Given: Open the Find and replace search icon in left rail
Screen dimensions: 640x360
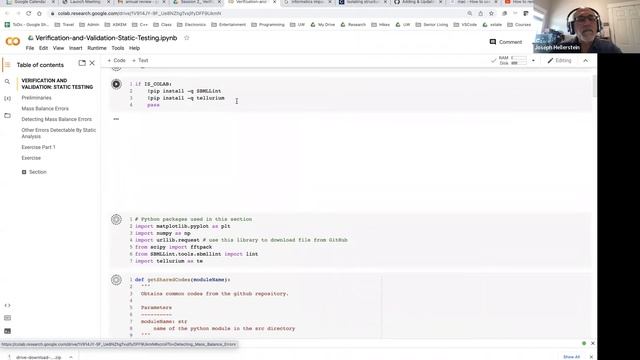Looking at the screenshot, I should [7, 82].
